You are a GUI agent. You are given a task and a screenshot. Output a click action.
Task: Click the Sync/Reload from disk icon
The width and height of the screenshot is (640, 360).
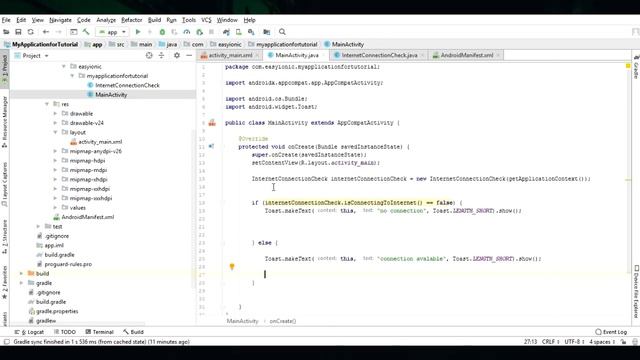click(31, 32)
